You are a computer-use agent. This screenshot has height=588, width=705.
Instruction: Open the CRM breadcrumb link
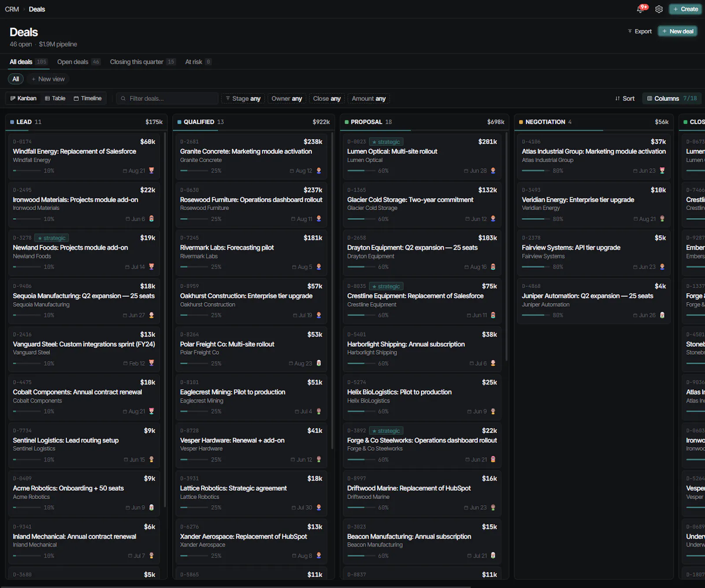tap(12, 9)
